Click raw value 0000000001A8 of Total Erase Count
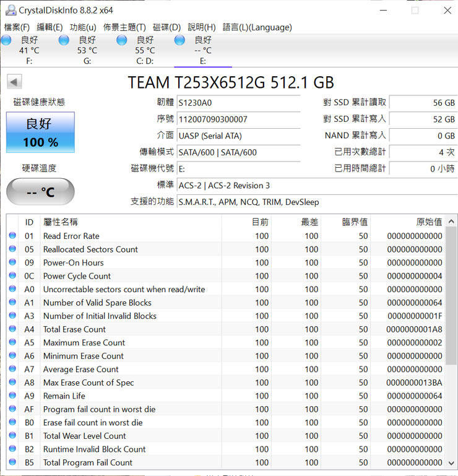Screen dimensions: 458x476 [414, 329]
